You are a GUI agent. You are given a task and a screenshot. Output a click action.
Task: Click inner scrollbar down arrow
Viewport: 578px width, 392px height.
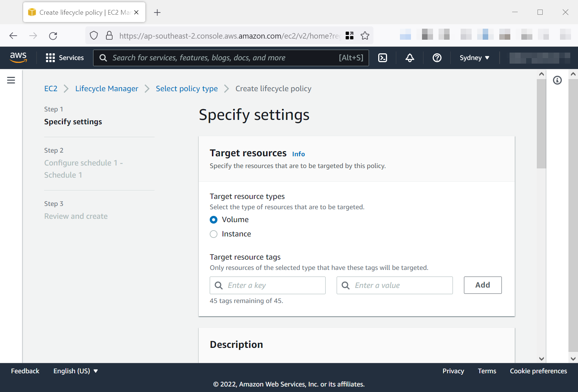pos(541,359)
